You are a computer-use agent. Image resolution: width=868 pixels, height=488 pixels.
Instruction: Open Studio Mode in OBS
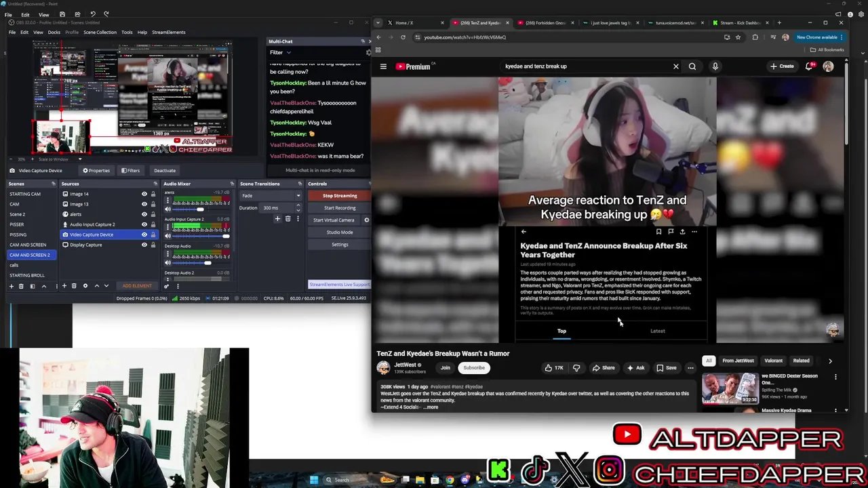[x=340, y=232]
